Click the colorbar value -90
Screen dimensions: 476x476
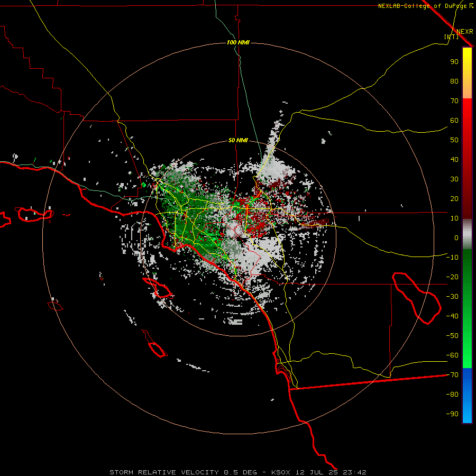pos(452,414)
